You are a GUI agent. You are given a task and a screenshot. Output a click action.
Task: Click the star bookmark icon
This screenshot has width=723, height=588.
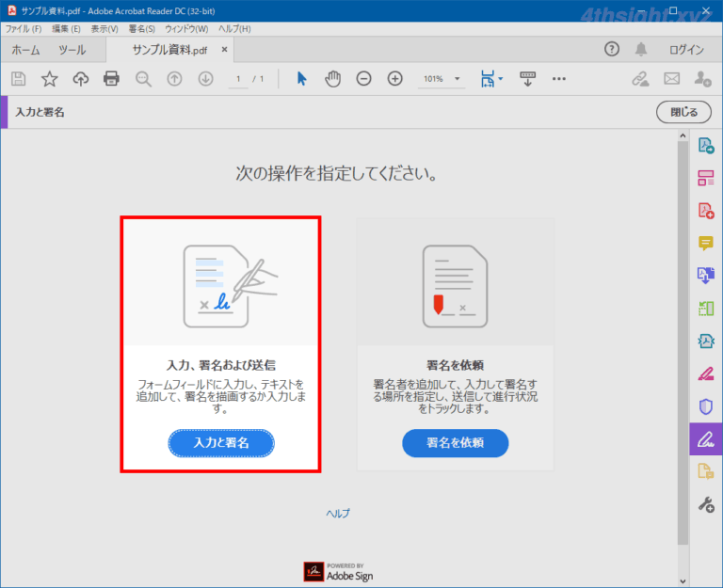(x=49, y=79)
